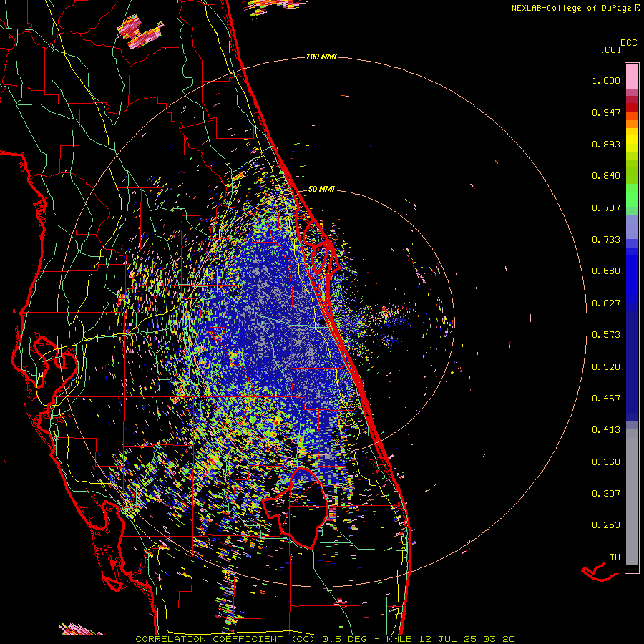Click the black KMLB radar site dot

click(321, 323)
